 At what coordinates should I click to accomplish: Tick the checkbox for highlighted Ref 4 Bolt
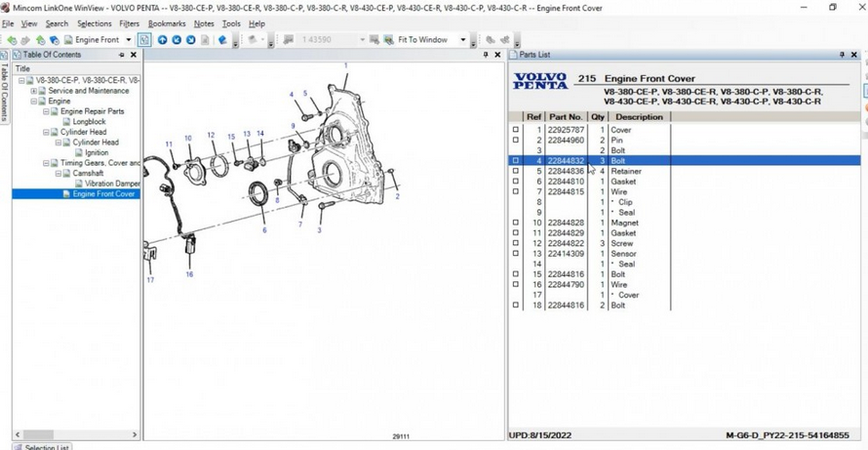point(515,161)
